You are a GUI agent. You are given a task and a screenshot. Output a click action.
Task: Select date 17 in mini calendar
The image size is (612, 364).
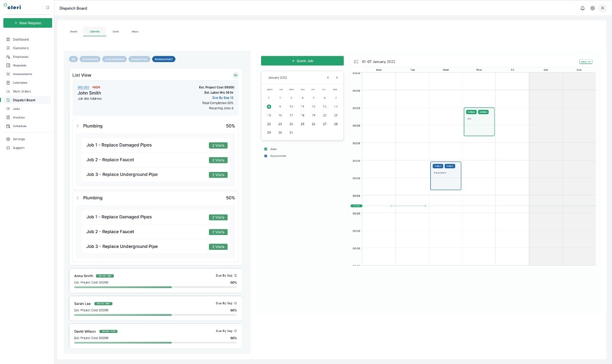[291, 115]
